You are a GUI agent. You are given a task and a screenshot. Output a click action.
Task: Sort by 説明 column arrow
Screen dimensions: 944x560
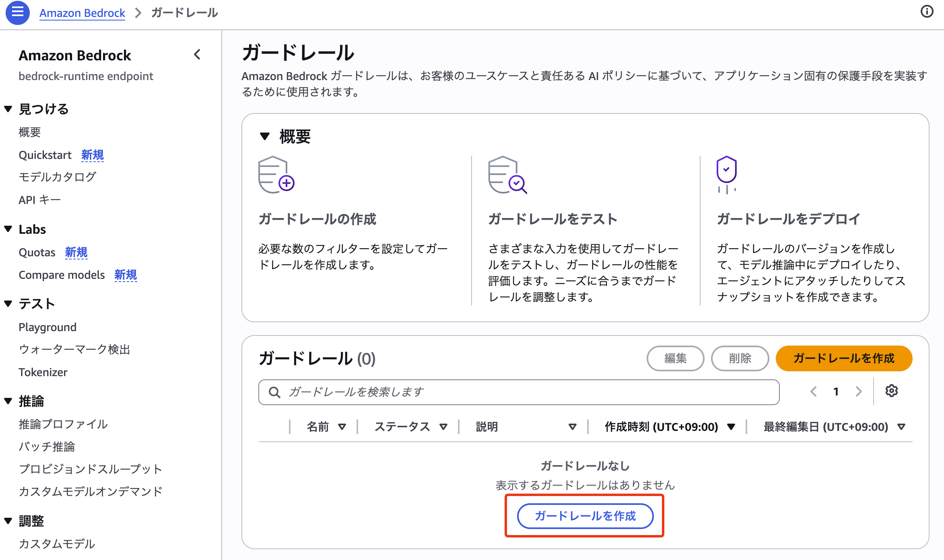tap(572, 427)
